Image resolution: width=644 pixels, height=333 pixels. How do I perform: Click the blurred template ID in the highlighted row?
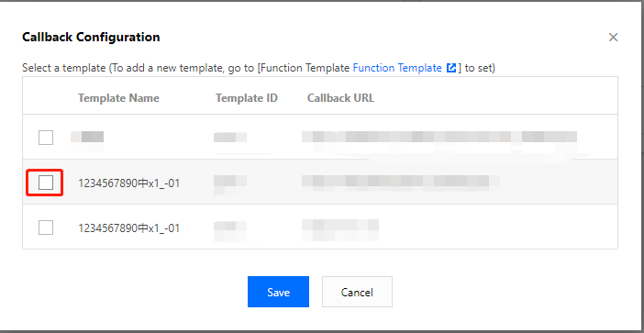pyautogui.click(x=230, y=183)
